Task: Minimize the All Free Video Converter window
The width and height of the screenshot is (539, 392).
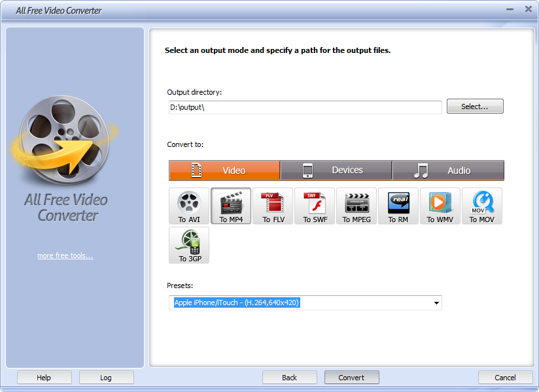Action: 510,10
